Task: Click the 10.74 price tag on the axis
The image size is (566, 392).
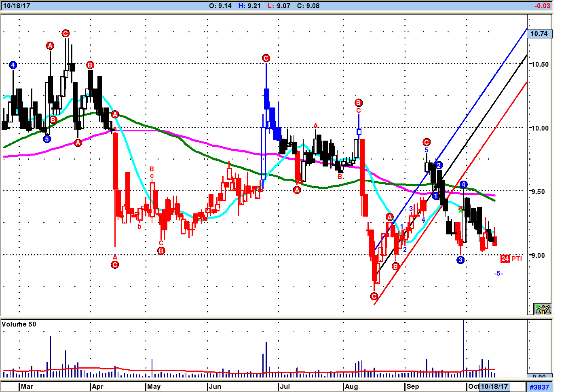Action: coord(539,34)
